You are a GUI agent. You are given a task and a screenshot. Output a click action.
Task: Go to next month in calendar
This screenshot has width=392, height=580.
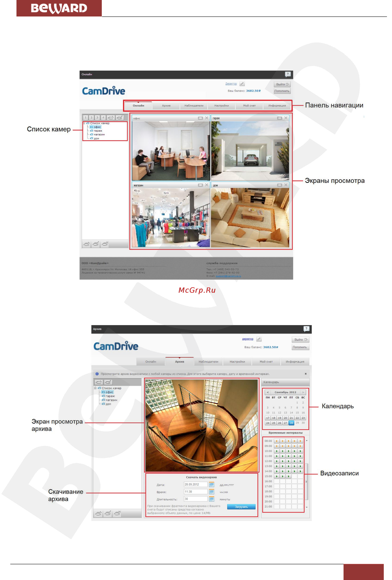pyautogui.click(x=303, y=392)
